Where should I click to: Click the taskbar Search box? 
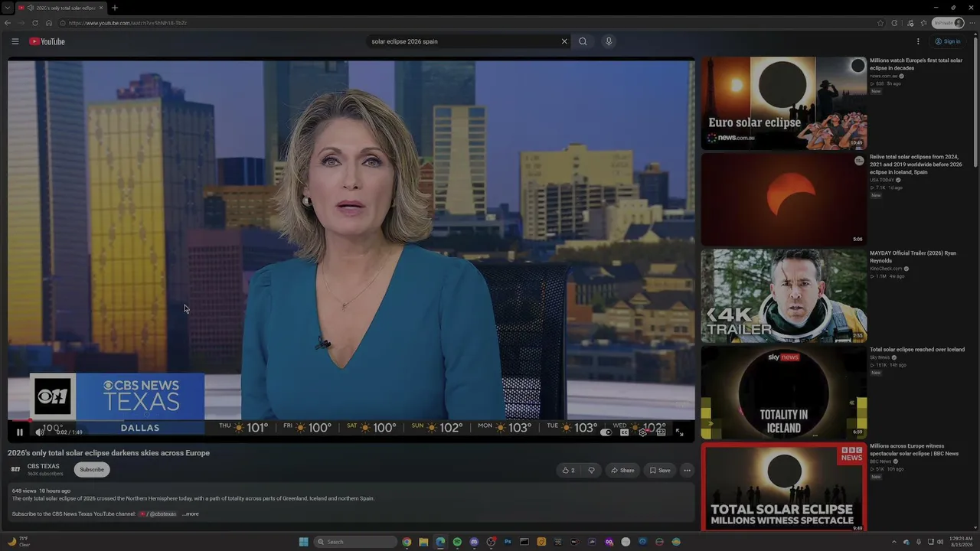356,542
